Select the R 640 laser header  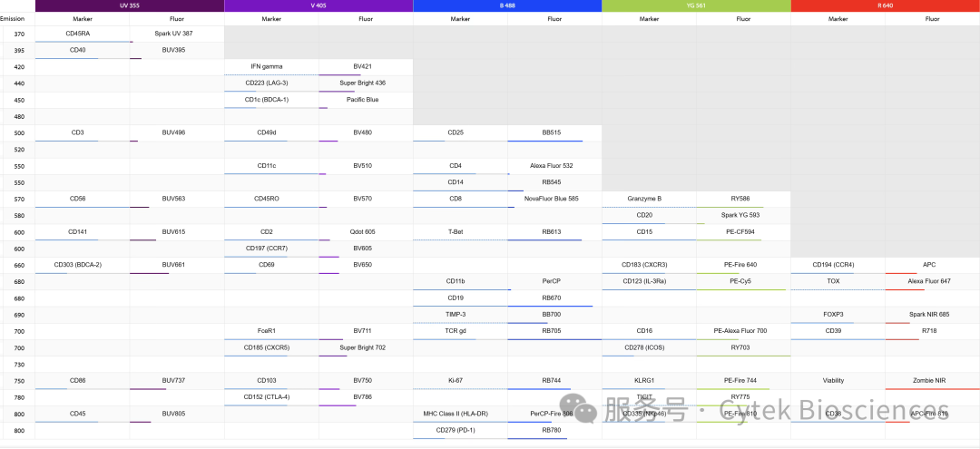pyautogui.click(x=885, y=5)
